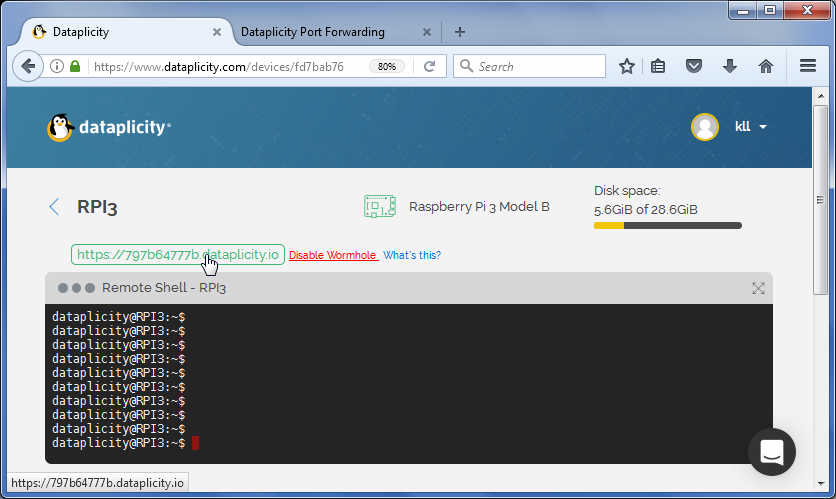
Task: Click the 80% zoom level indicator
Action: click(386, 67)
